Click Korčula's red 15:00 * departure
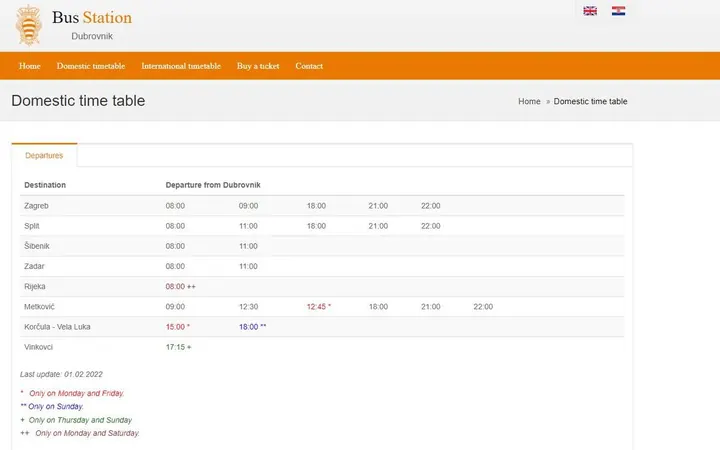 (178, 327)
